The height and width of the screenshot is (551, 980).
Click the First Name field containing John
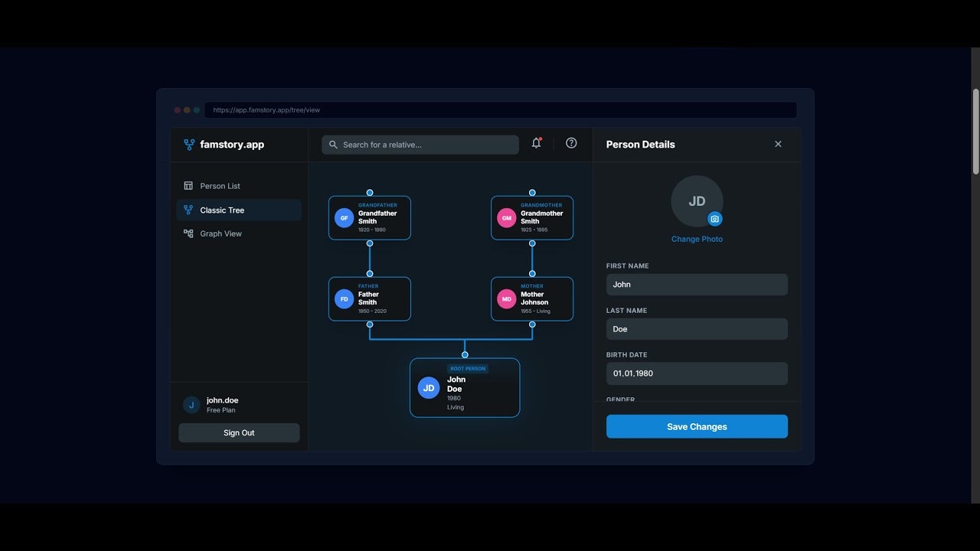697,284
